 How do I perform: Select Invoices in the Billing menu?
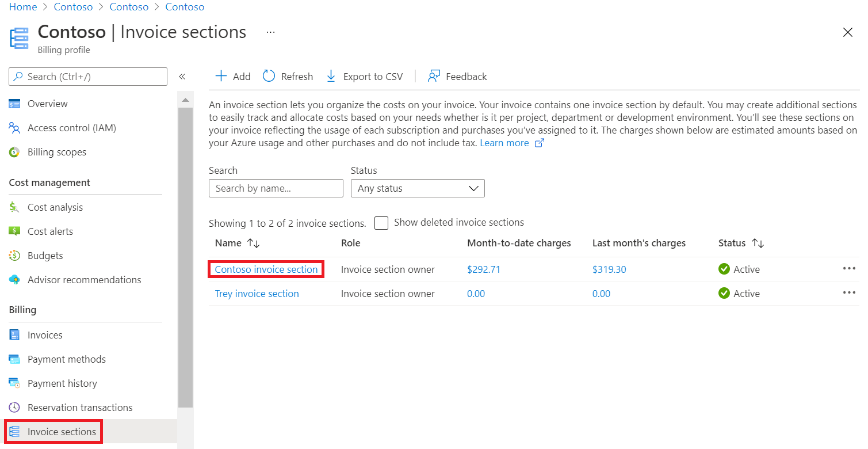[45, 335]
